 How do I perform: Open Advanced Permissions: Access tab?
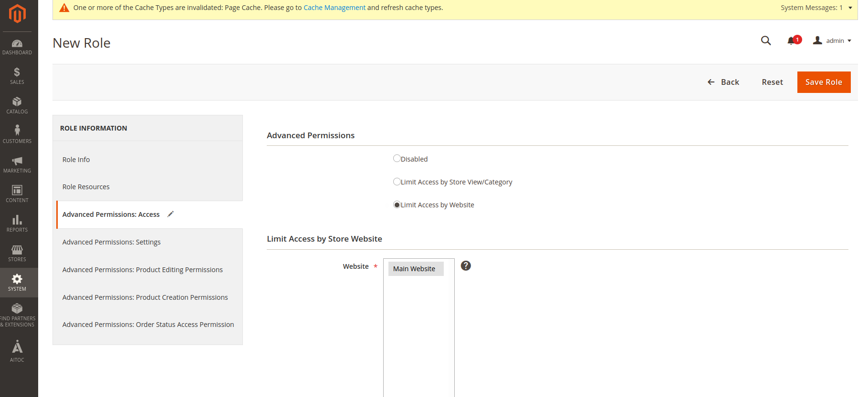coord(150,214)
